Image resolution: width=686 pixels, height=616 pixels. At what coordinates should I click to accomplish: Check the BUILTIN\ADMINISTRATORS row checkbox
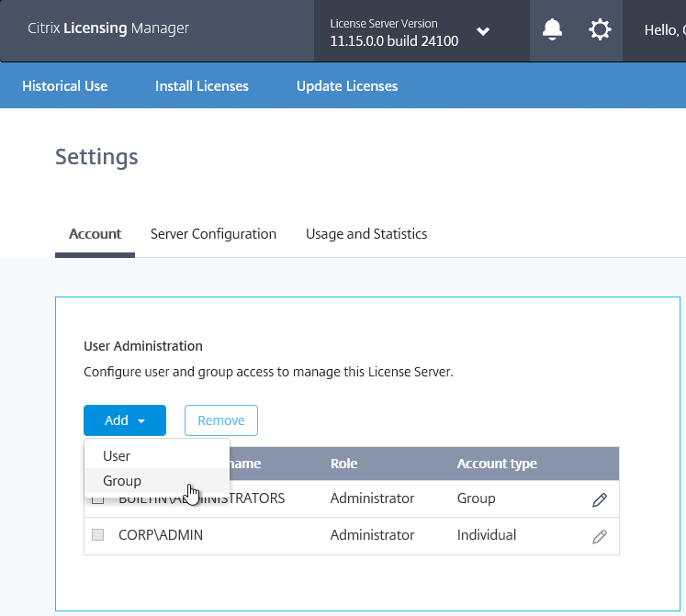point(98,499)
